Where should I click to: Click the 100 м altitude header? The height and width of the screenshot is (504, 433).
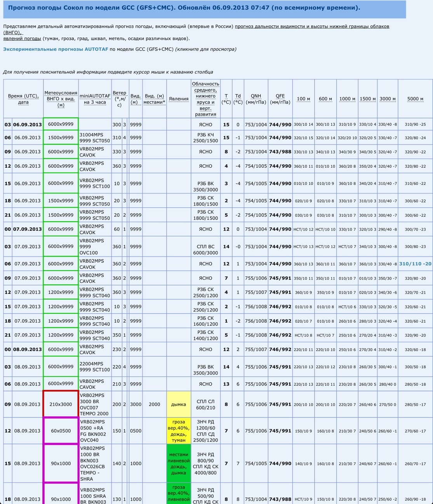tap(303, 99)
